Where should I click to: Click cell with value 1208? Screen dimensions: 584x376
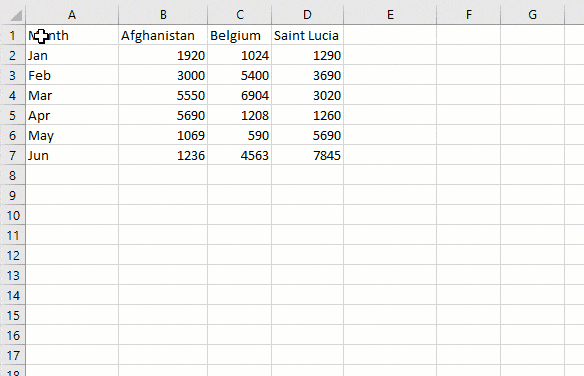239,115
